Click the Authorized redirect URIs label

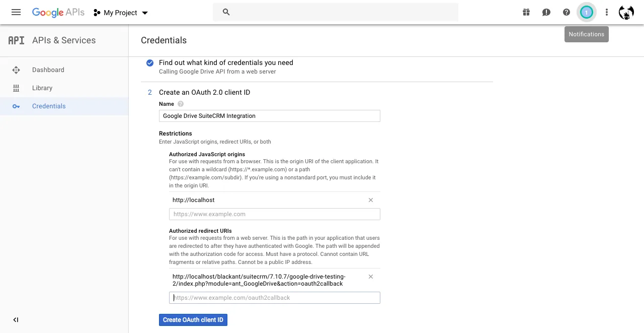click(x=200, y=231)
